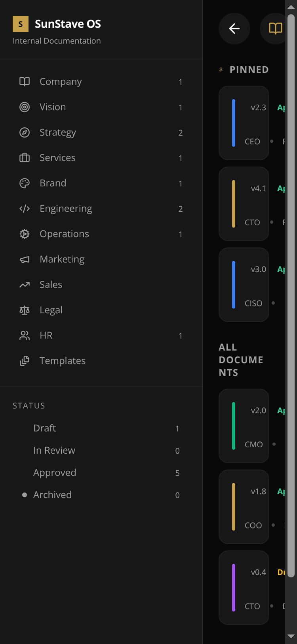Click the pin icon beside PINNED
Image resolution: width=297 pixels, height=644 pixels.
[221, 70]
